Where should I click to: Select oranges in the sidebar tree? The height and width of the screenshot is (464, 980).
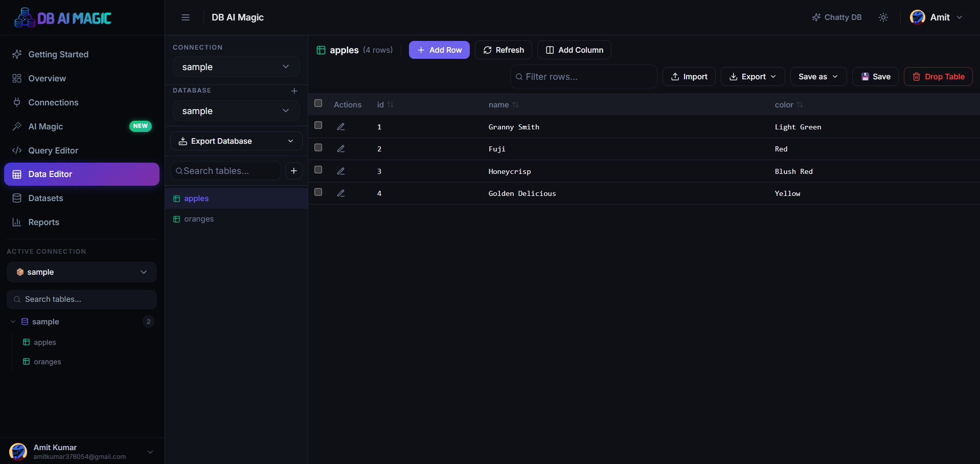pyautogui.click(x=47, y=362)
